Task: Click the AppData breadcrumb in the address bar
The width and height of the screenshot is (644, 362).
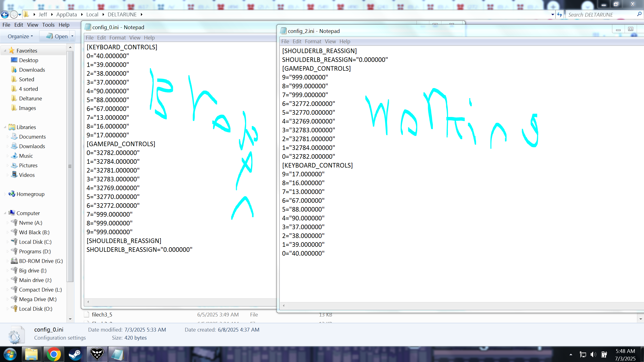Action: [66, 15]
